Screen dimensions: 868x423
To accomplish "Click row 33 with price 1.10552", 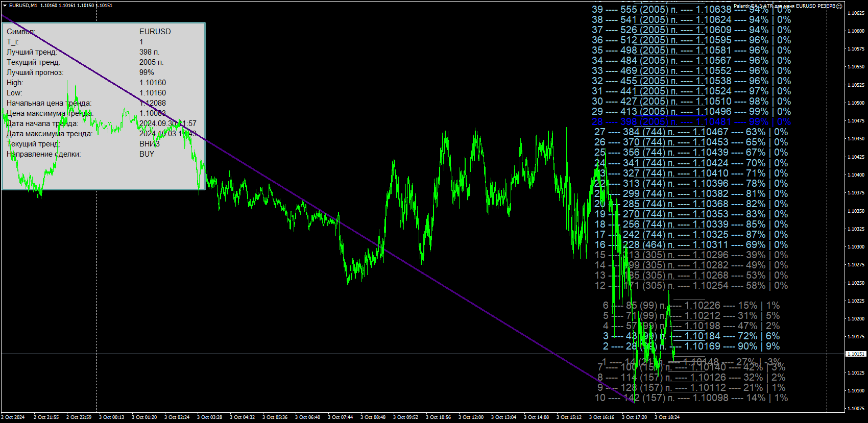I will (x=691, y=71).
